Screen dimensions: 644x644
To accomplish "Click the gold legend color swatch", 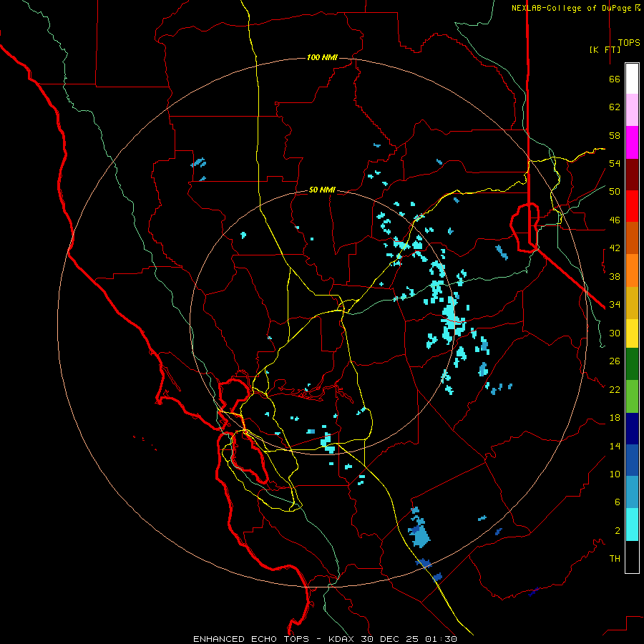I will 632,302.
